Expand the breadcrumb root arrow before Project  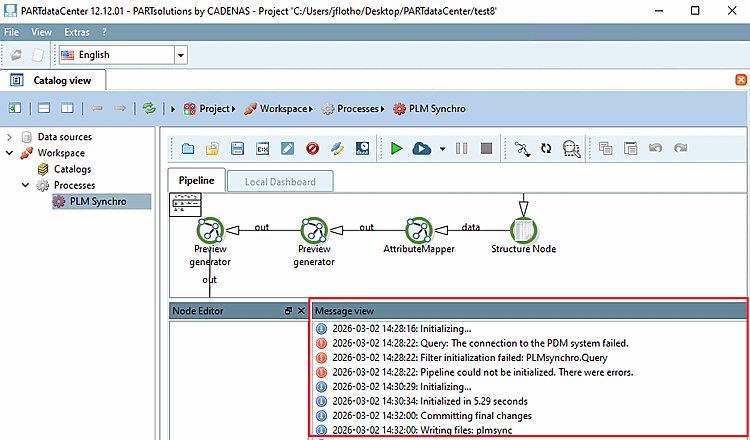click(x=173, y=109)
